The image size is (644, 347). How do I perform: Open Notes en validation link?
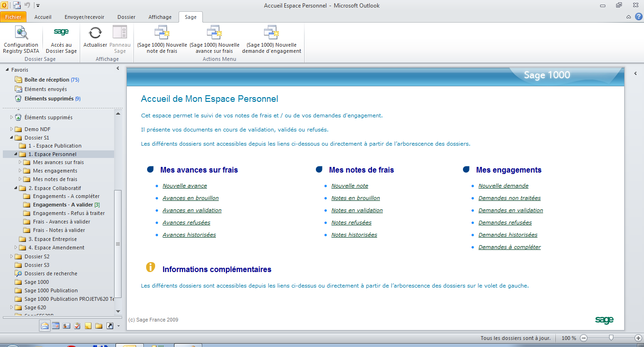click(357, 210)
